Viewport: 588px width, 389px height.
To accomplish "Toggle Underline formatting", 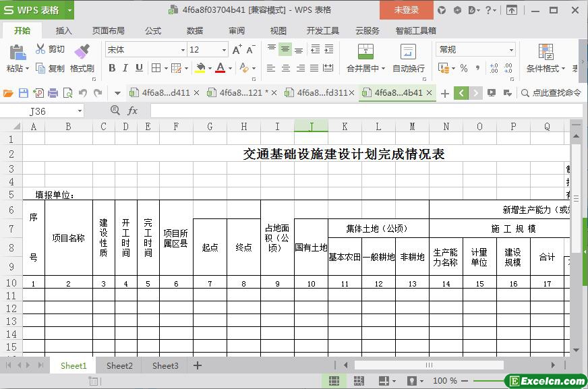I will (139, 68).
